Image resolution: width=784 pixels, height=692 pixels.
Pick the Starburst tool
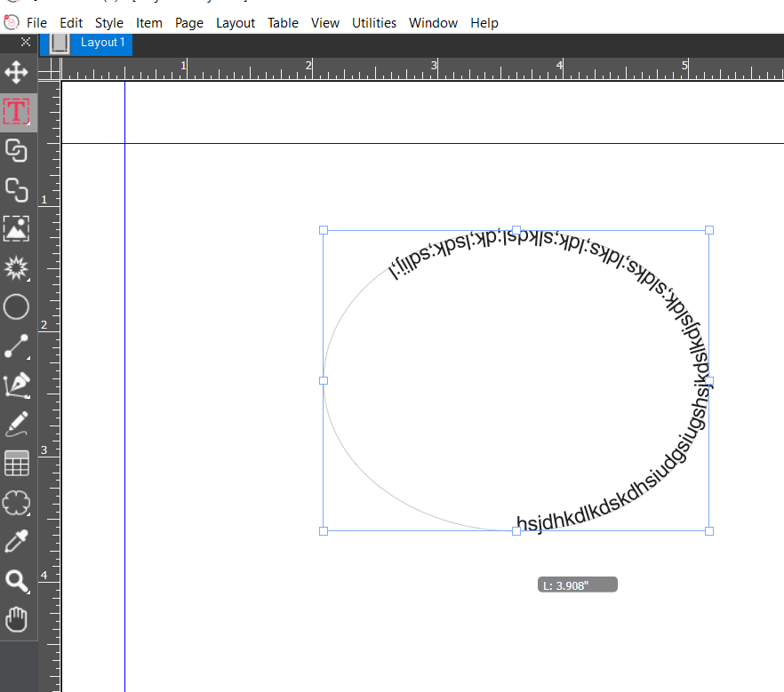(18, 268)
